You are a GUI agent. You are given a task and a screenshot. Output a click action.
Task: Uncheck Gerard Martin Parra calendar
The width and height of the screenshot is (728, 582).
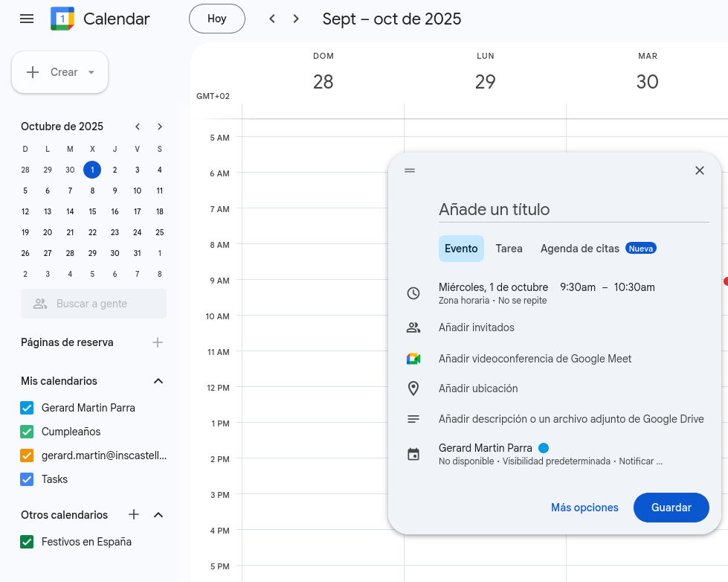pos(28,408)
